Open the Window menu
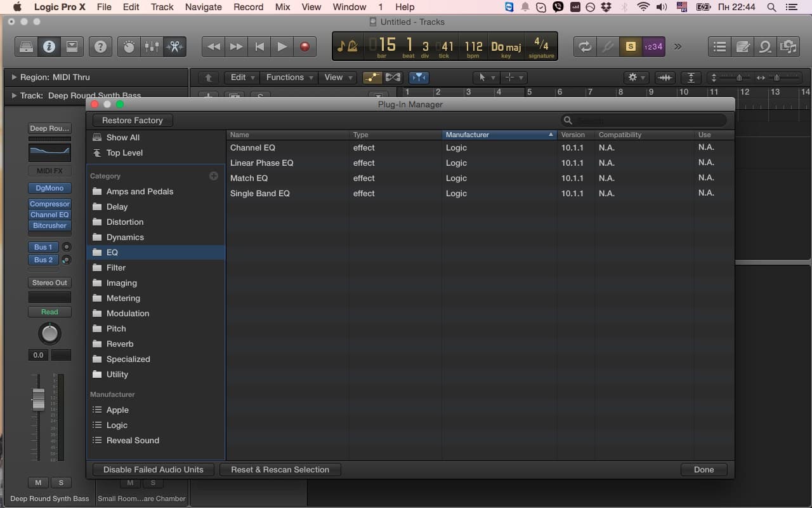 (350, 7)
